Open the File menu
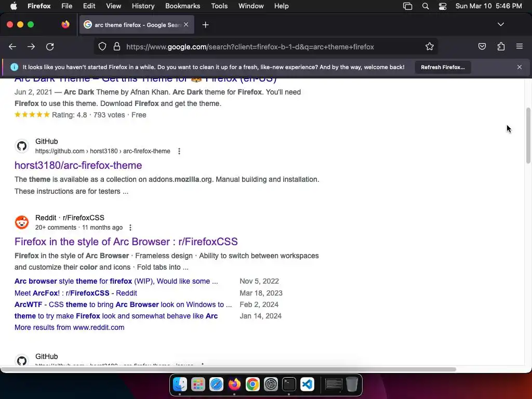This screenshot has width=532, height=399. pyautogui.click(x=67, y=6)
